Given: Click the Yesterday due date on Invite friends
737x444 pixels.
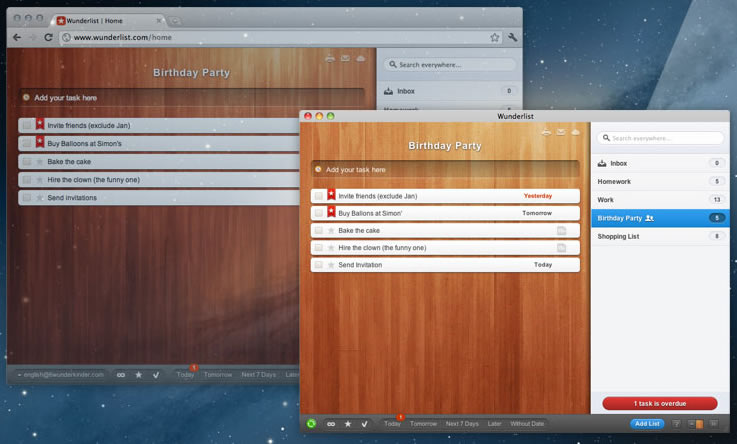Looking at the screenshot, I should click(538, 196).
